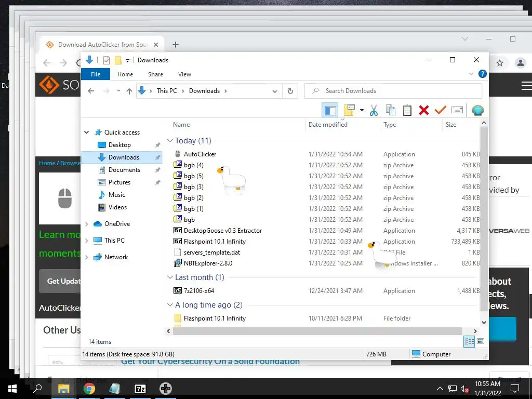Select Music in navigation pane
The image size is (532, 399).
coord(117,195)
